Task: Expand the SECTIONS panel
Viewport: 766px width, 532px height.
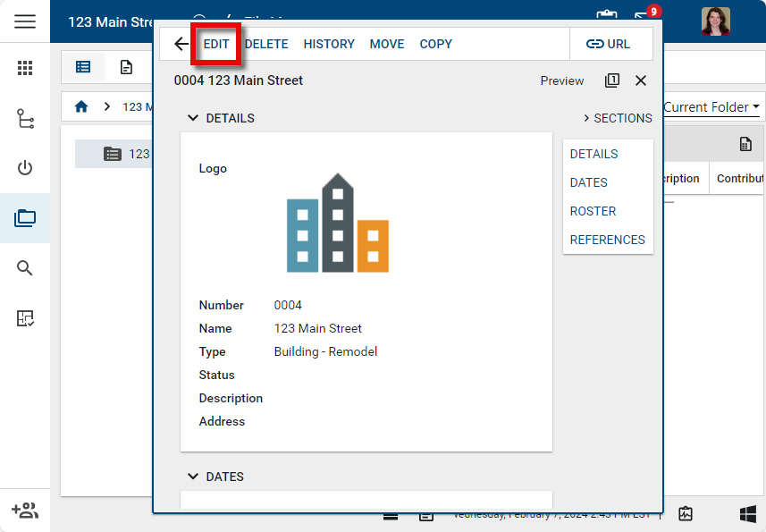Action: pos(618,118)
